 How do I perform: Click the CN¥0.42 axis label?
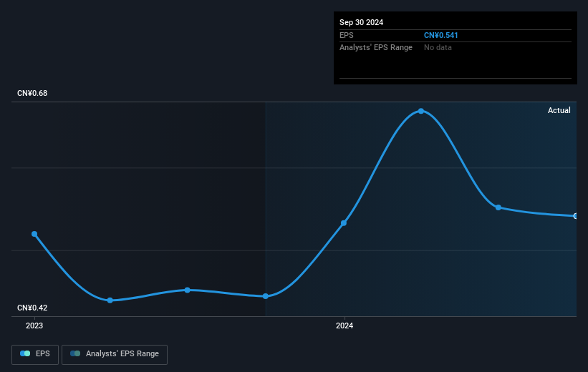tap(32, 308)
